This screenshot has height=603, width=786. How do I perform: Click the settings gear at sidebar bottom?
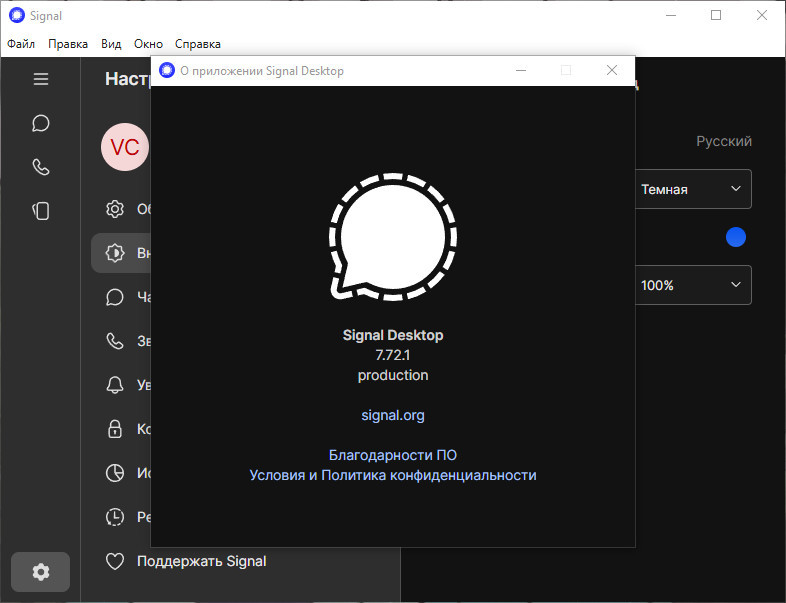point(41,572)
